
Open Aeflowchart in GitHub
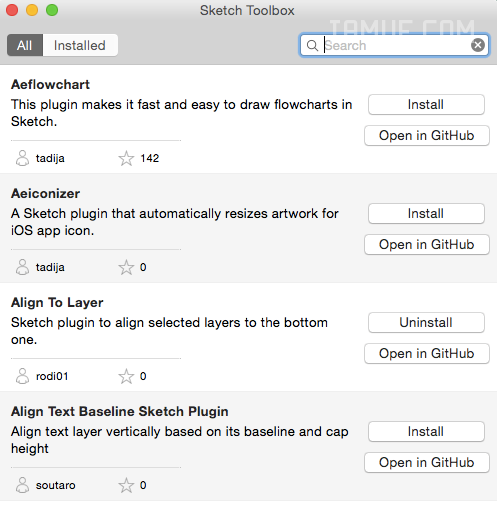(427, 136)
